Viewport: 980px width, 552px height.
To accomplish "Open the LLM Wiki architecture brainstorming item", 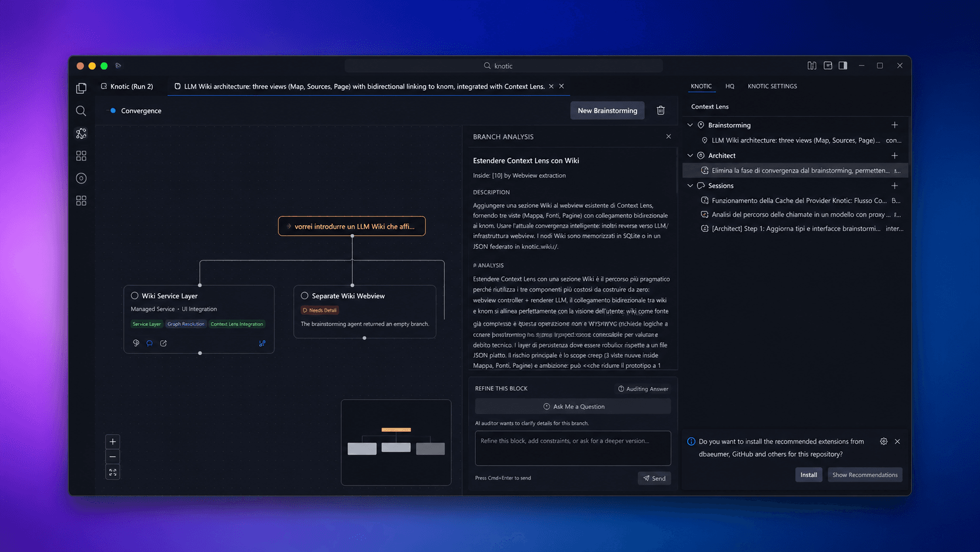I will click(795, 140).
